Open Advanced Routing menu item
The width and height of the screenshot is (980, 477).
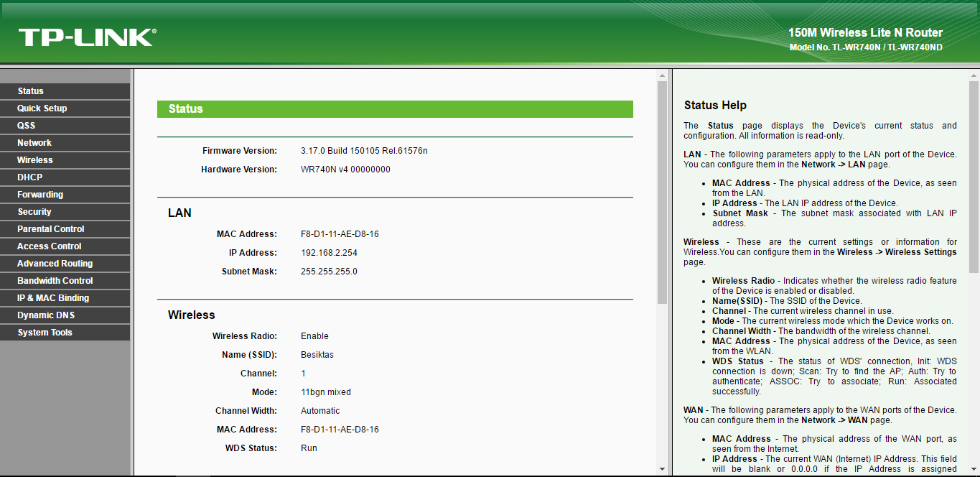65,264
